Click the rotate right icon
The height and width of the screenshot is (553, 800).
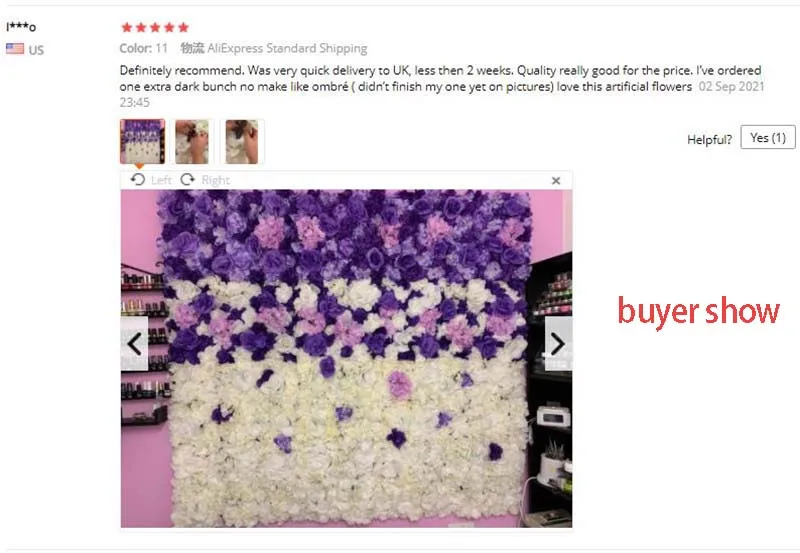click(188, 180)
